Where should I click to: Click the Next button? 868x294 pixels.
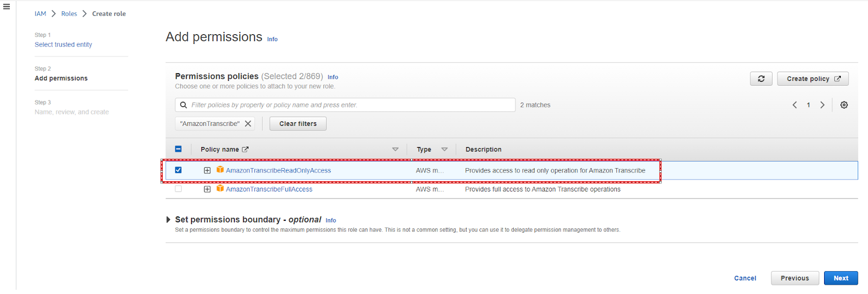tap(840, 278)
